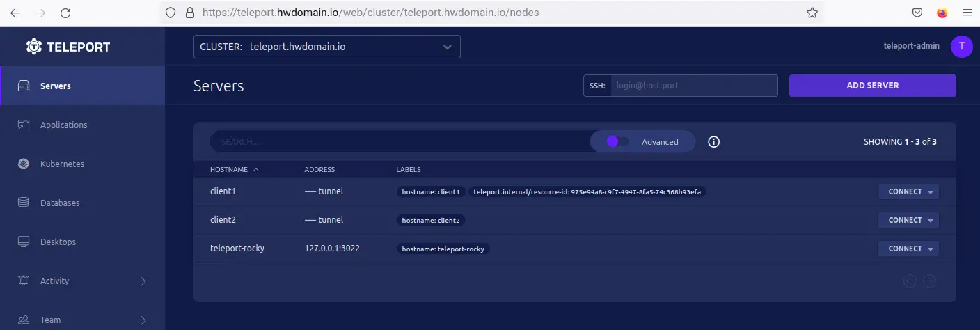Click the Team people icon
This screenshot has height=330, width=980.
[24, 320]
